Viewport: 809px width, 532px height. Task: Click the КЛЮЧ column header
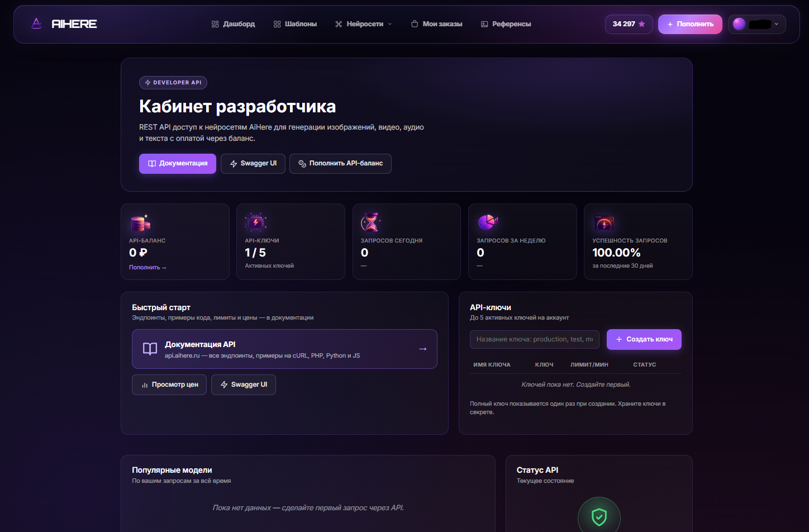(544, 365)
